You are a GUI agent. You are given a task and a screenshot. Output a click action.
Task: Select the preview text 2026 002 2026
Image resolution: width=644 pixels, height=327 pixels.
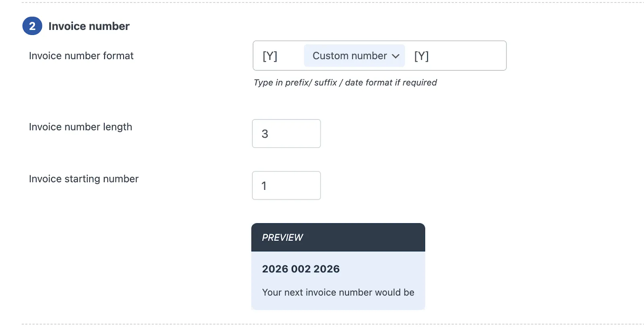click(301, 269)
